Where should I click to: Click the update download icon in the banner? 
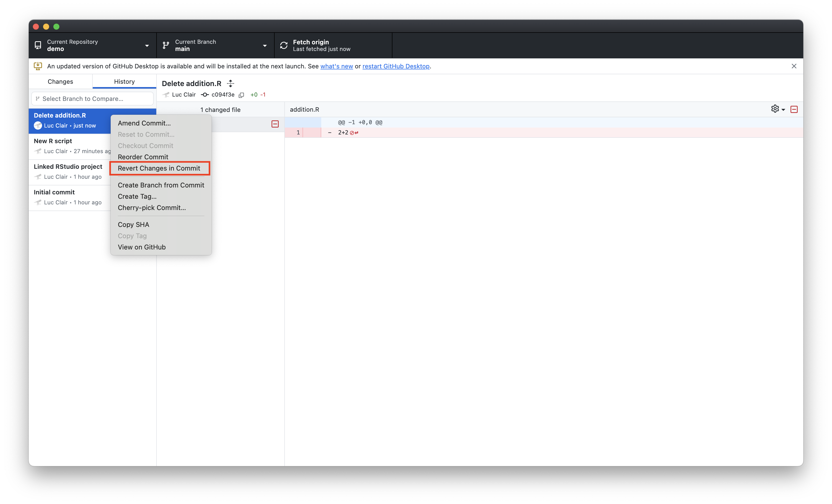(x=38, y=66)
